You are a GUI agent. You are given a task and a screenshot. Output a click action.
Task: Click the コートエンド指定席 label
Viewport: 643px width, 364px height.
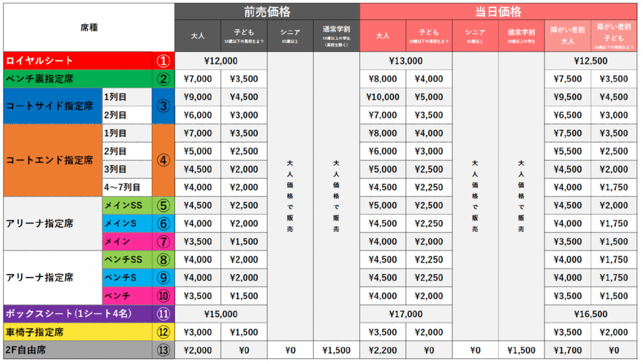50,161
